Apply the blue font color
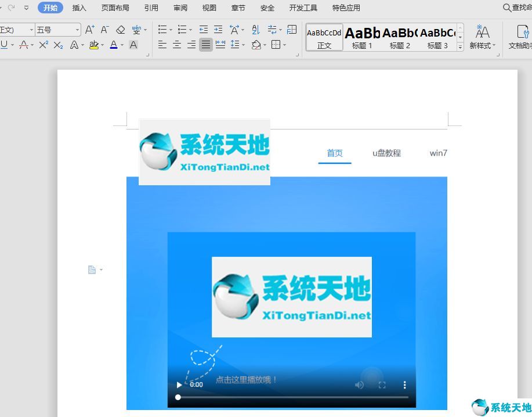 114,45
